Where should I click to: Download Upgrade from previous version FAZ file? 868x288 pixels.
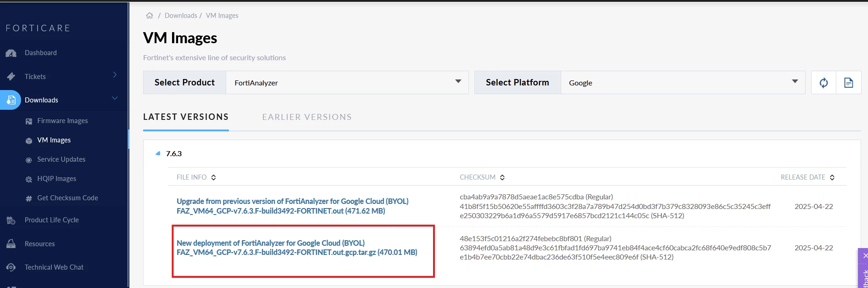point(292,206)
